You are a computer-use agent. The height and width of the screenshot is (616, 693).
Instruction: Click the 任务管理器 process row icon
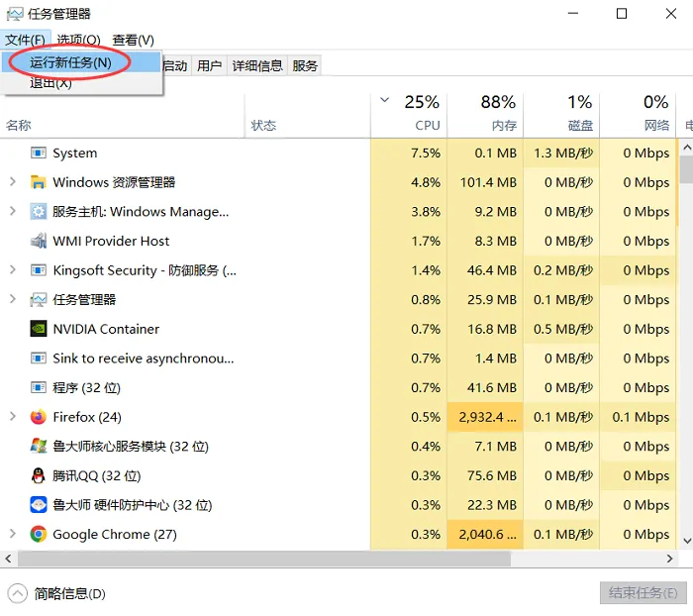pyautogui.click(x=38, y=300)
